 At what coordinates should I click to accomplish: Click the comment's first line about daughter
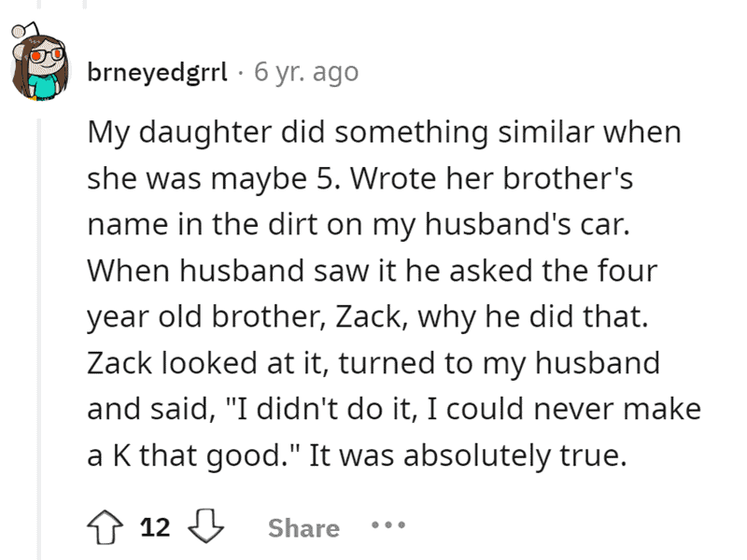coord(383,132)
